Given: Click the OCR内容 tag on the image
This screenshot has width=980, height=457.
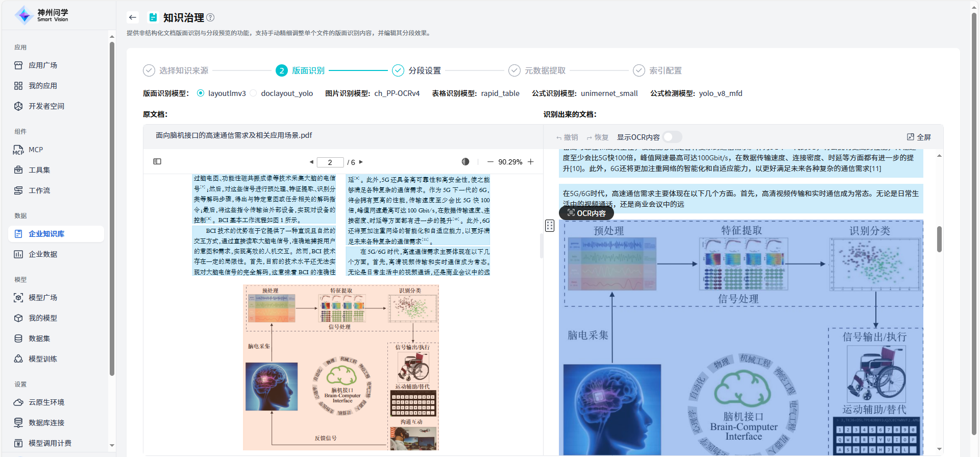Looking at the screenshot, I should (x=586, y=213).
